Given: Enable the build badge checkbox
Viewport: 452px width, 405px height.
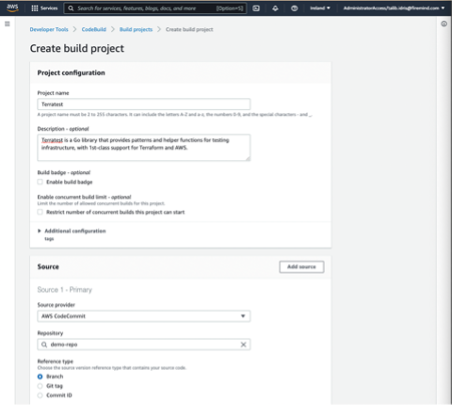Looking at the screenshot, I should [x=40, y=182].
